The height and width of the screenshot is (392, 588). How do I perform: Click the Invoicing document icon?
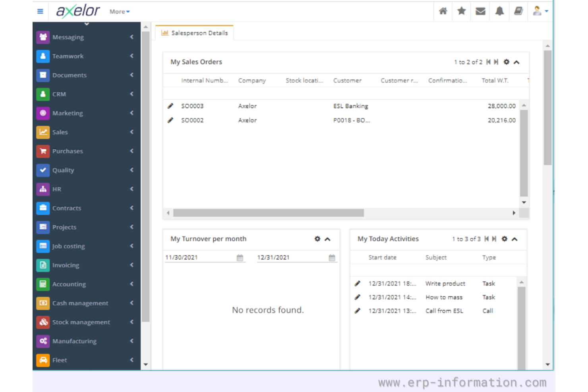43,265
